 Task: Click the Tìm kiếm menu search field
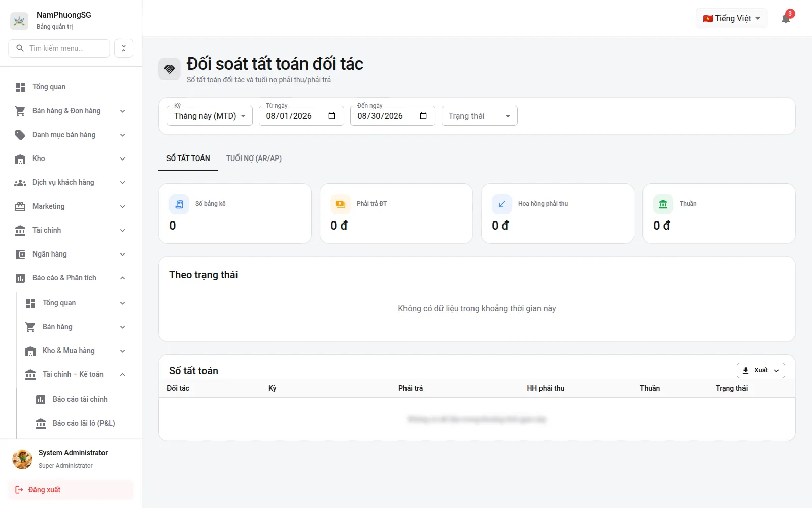tap(59, 48)
